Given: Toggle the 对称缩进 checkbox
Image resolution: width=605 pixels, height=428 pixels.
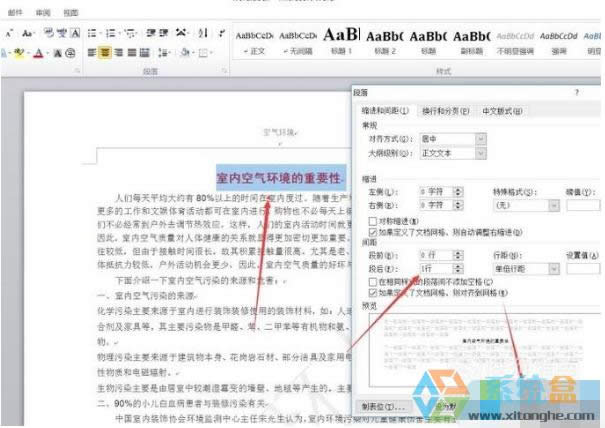Looking at the screenshot, I should [x=372, y=219].
